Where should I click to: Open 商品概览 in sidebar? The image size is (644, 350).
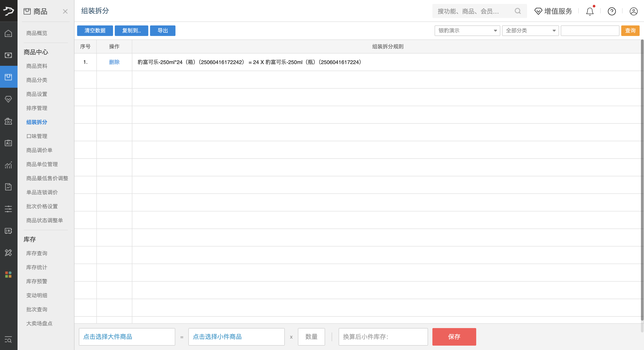(x=37, y=33)
